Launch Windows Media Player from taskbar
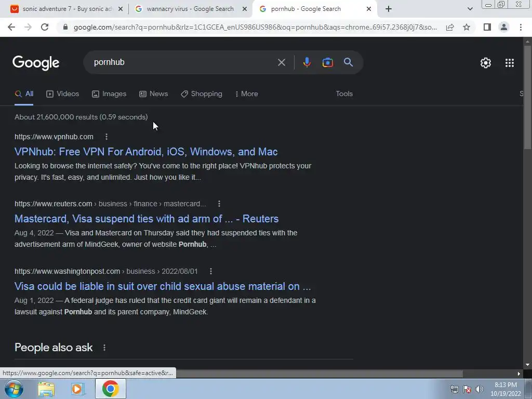Screen dimensions: 532x399 [78, 389]
